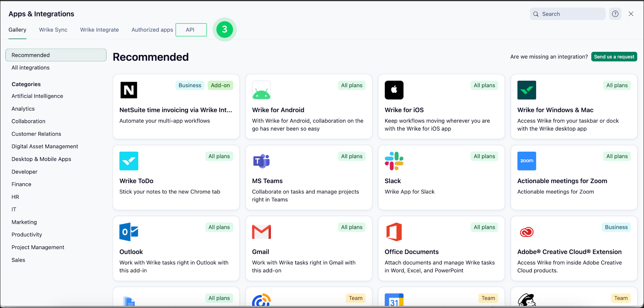Choose the IT category
This screenshot has width=644, height=308.
click(14, 209)
